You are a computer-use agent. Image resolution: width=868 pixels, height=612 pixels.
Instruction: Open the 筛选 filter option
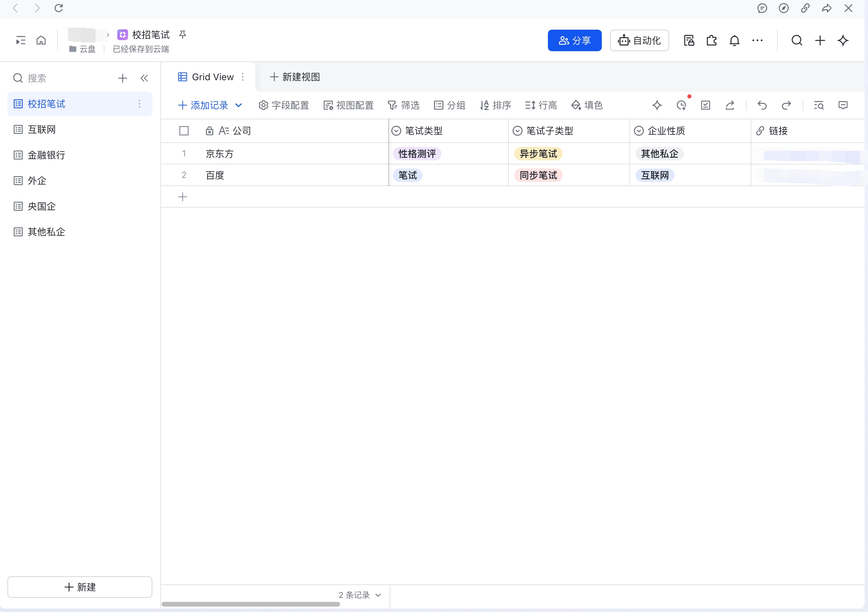[x=404, y=105]
